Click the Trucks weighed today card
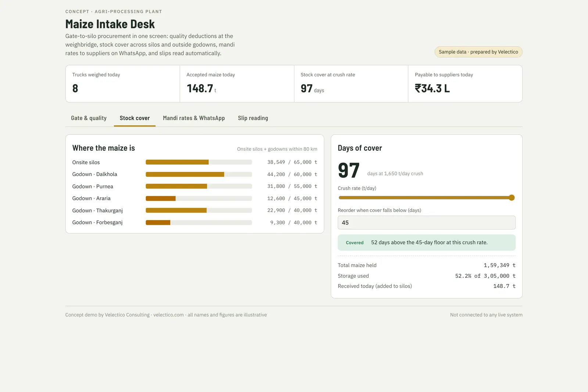The height and width of the screenshot is (392, 588). point(123,84)
